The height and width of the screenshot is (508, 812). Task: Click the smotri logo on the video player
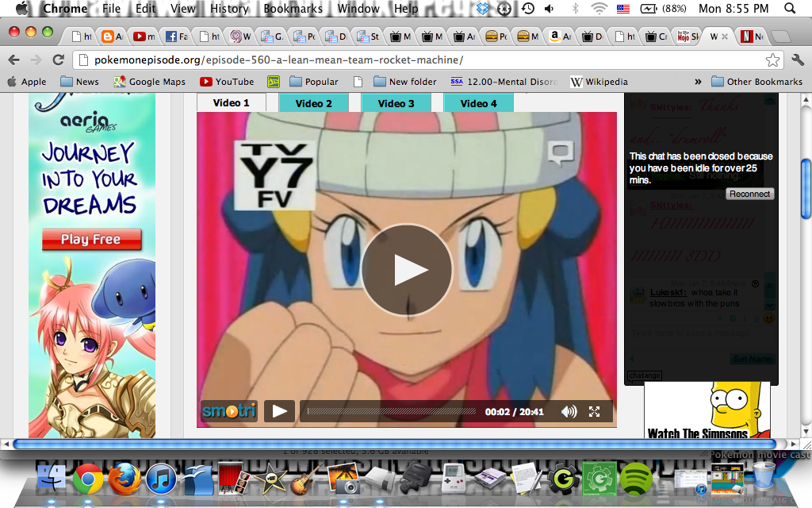point(228,411)
